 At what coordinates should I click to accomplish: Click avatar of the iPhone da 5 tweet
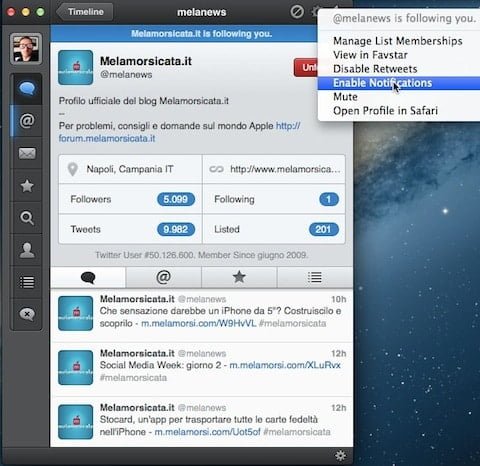click(76, 313)
